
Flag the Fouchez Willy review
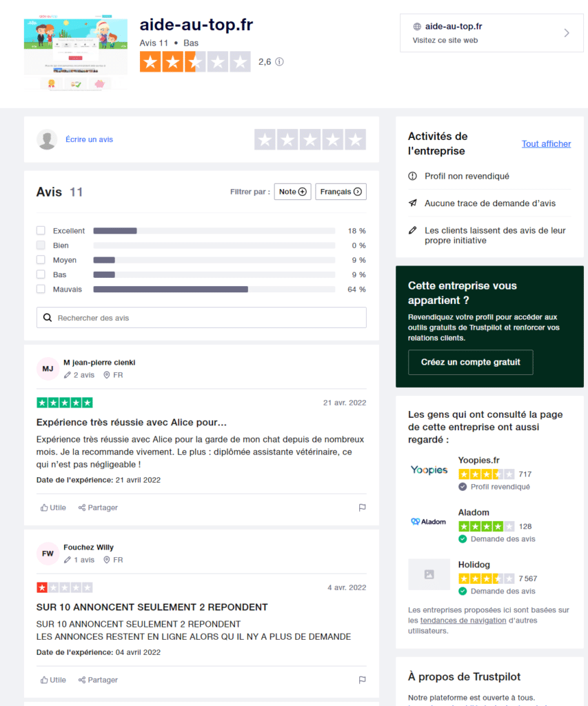tap(362, 680)
